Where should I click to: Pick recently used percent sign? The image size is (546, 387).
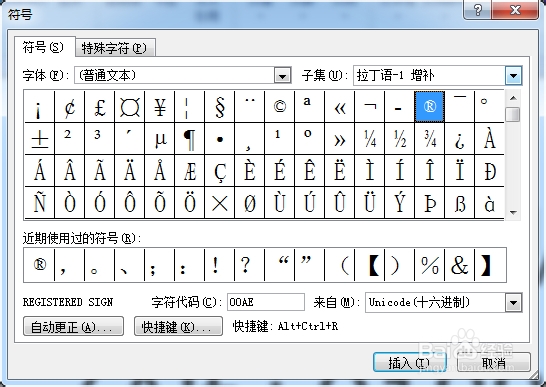[429, 265]
